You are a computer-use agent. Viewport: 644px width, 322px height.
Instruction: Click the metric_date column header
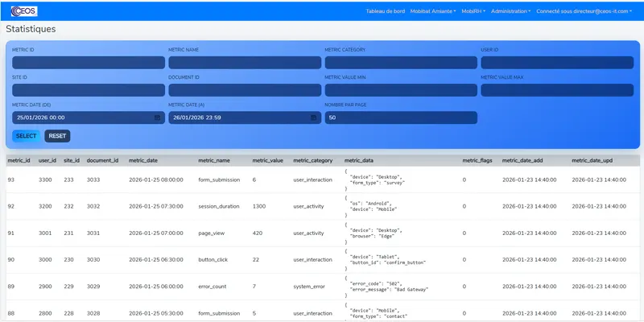coord(143,160)
